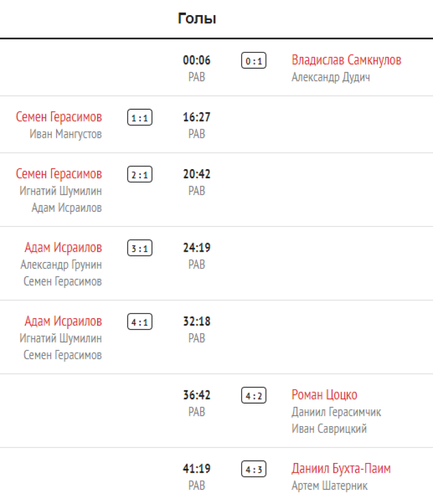Screen dimensions: 433x504
Task: Open Иван Саврицкий's player page
Action: click(329, 428)
